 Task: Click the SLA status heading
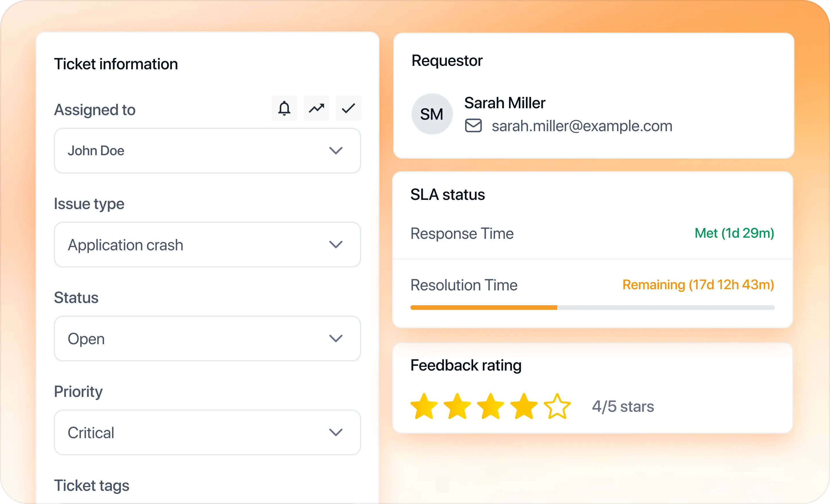tap(448, 195)
